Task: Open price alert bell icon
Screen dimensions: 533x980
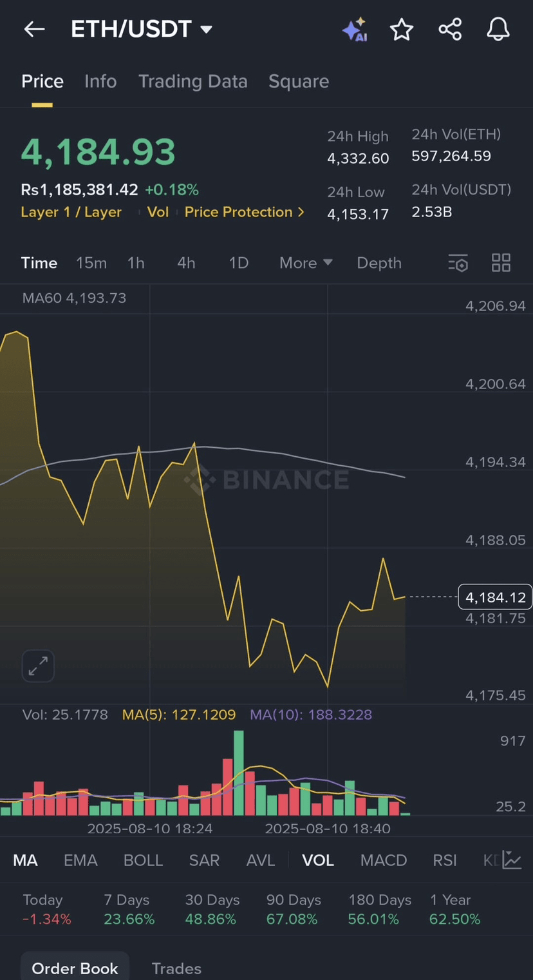Action: (x=498, y=30)
